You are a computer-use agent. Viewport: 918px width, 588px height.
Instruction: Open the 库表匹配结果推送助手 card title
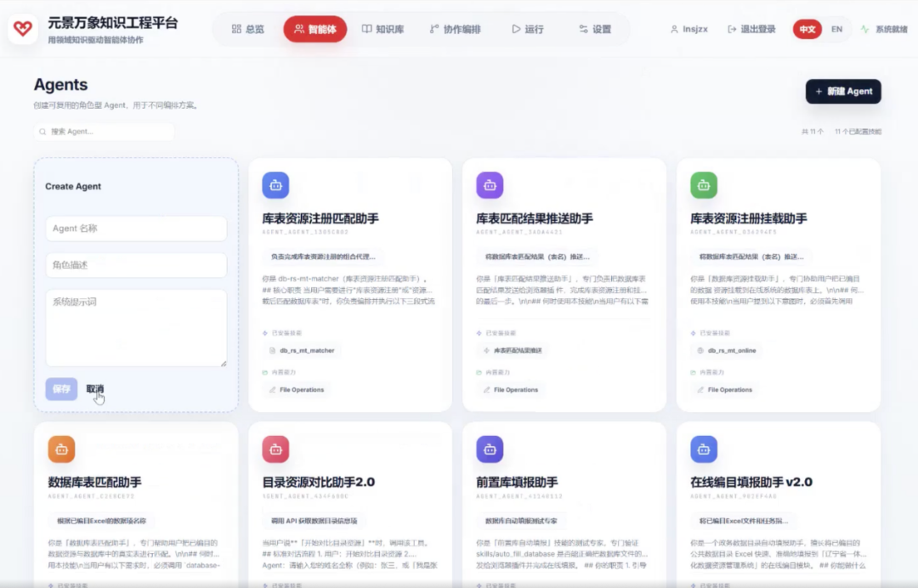point(535,219)
